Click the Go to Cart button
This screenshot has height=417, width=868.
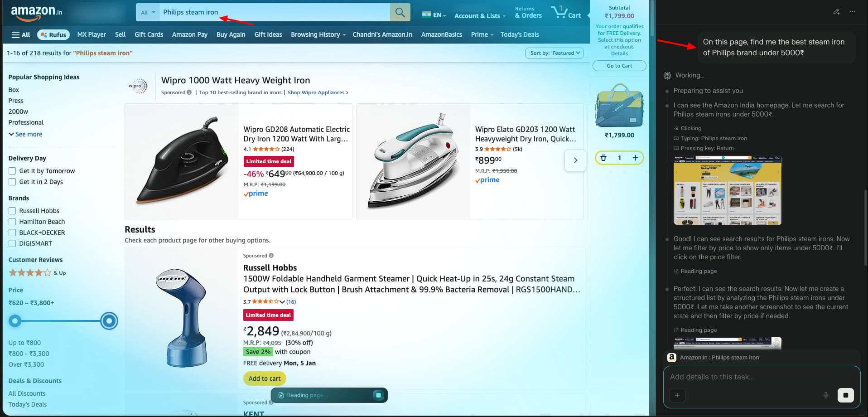619,66
